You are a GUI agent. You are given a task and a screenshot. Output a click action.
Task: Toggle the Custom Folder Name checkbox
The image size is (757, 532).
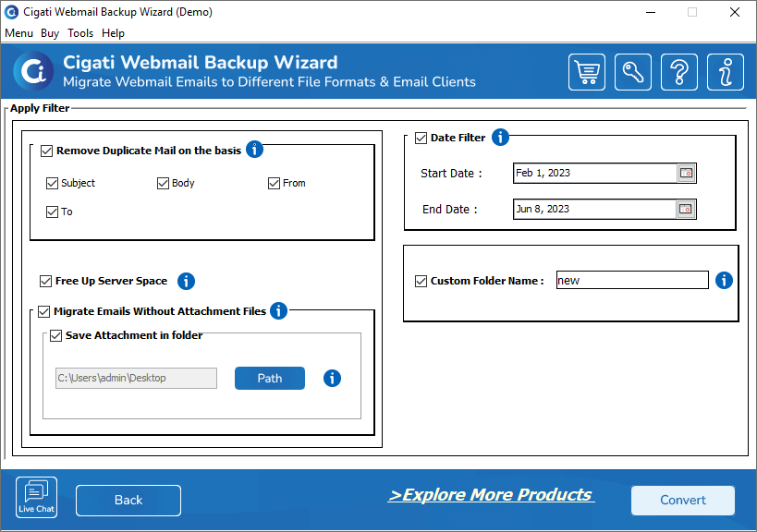coord(421,281)
